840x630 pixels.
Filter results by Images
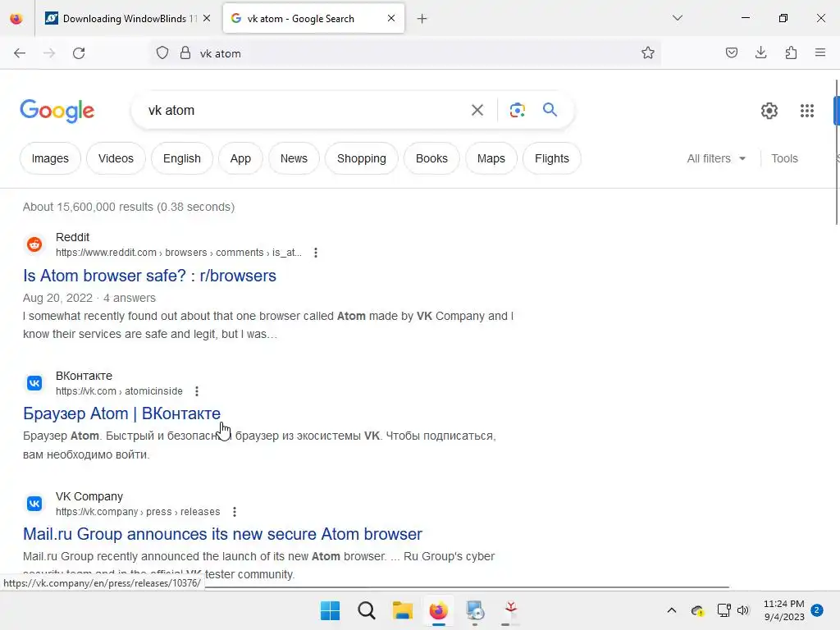point(50,158)
